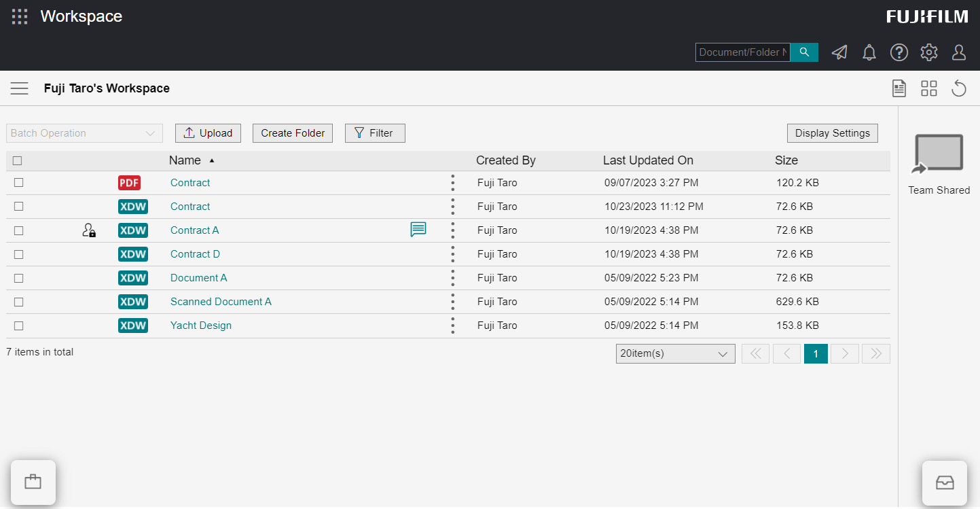Tick the select-all checkbox in the header row
The width and height of the screenshot is (980, 509).
(18, 161)
